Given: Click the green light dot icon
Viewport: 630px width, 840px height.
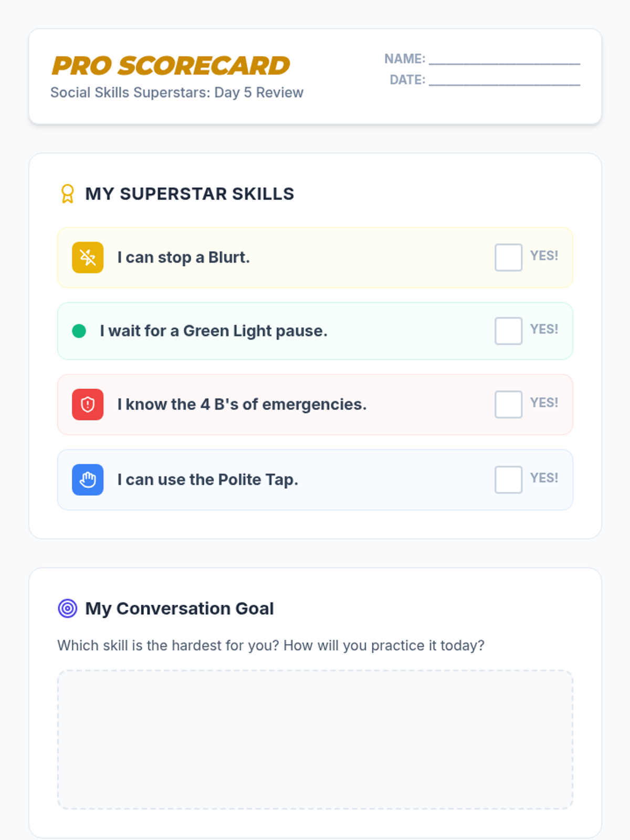Looking at the screenshot, I should pos(79,331).
